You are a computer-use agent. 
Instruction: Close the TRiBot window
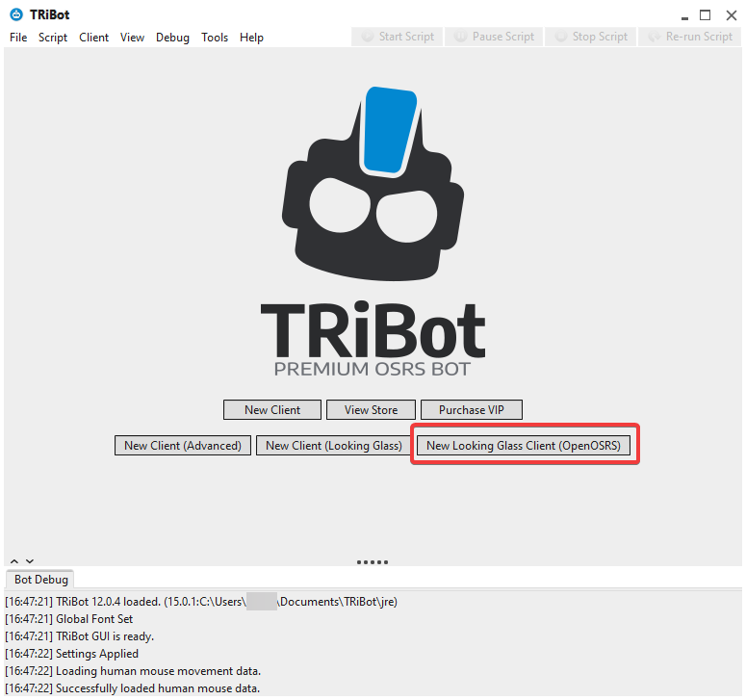(732, 15)
